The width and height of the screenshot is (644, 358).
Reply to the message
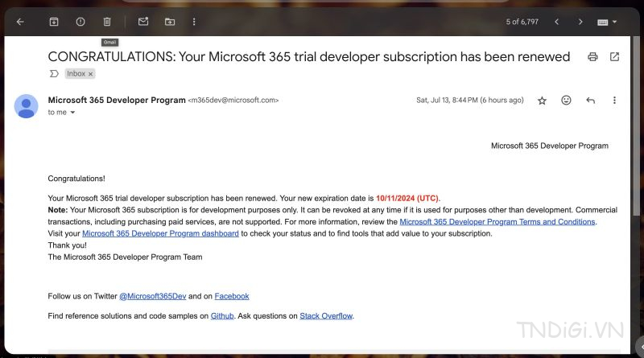(x=590, y=101)
